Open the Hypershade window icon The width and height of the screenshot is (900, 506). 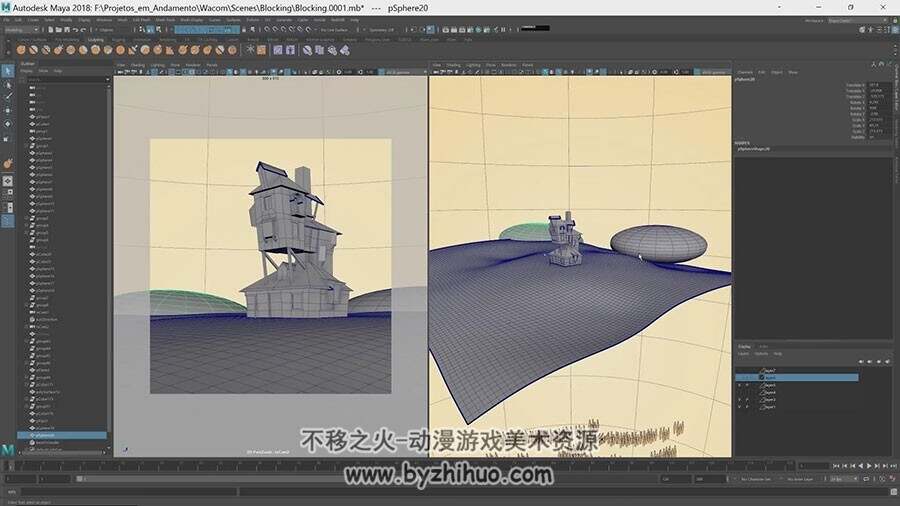(x=478, y=30)
